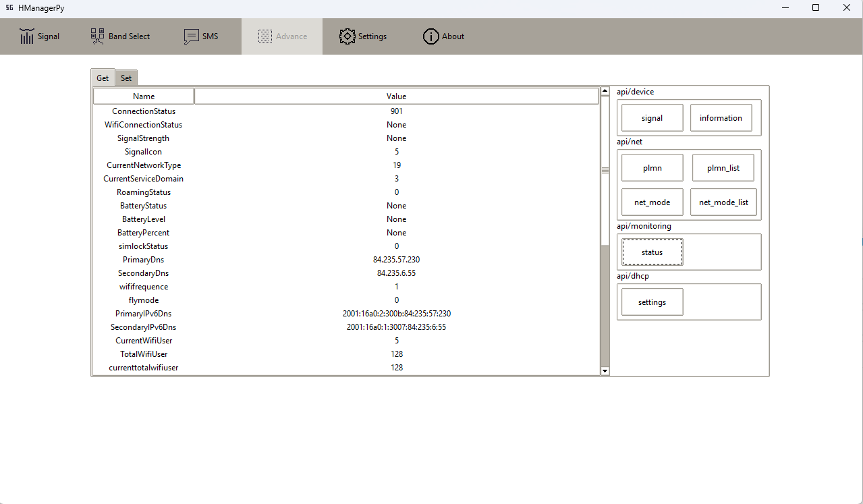863x504 pixels.
Task: Open the Signal section icon
Action: pyautogui.click(x=27, y=36)
